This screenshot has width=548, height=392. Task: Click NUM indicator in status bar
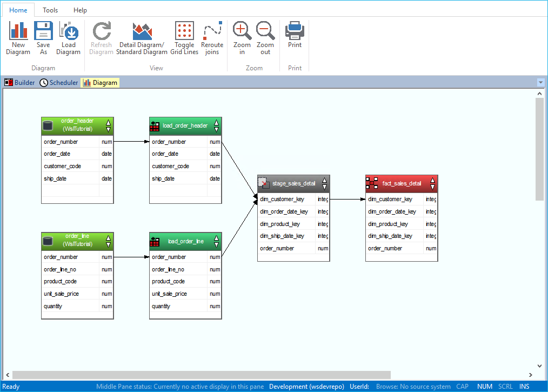[x=485, y=387]
